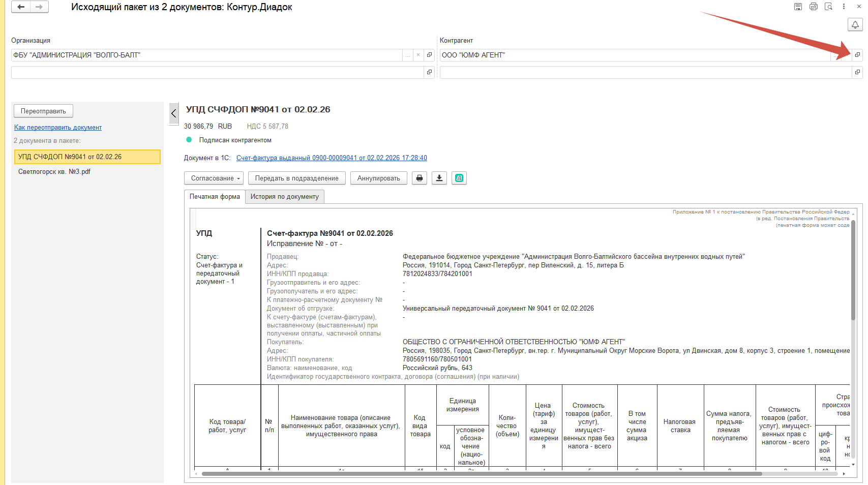Download the document via the download-arrow icon

coord(439,178)
